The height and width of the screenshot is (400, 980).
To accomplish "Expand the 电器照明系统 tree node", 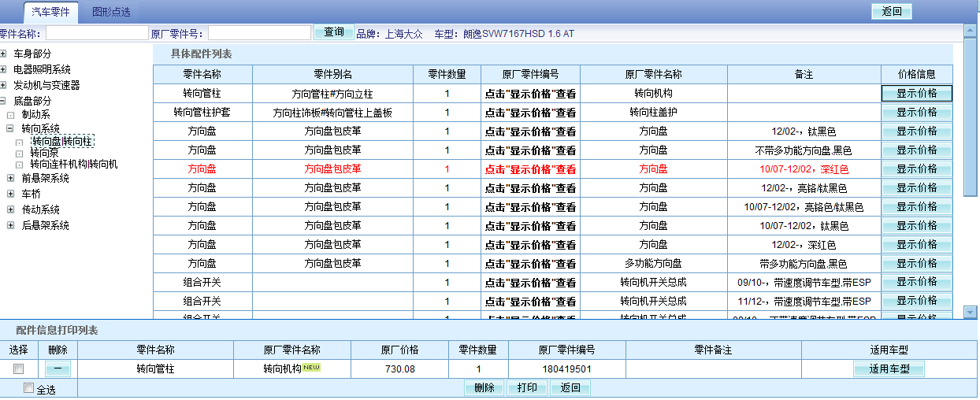I will click(x=4, y=69).
